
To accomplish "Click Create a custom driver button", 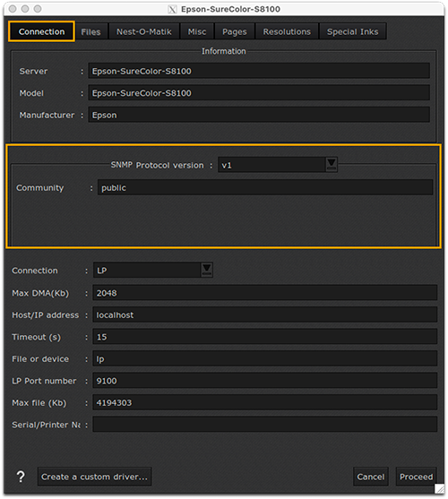I will tap(94, 477).
